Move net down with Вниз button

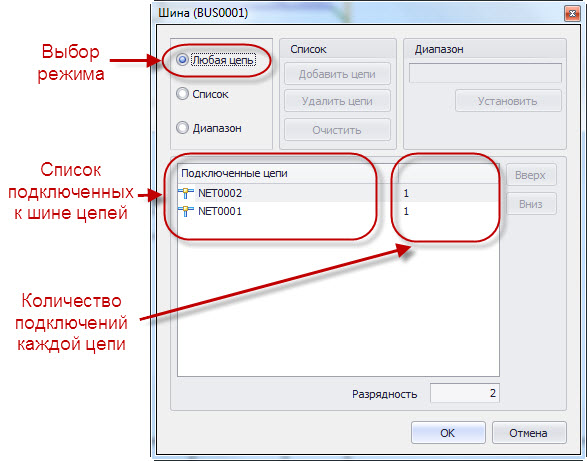(531, 204)
